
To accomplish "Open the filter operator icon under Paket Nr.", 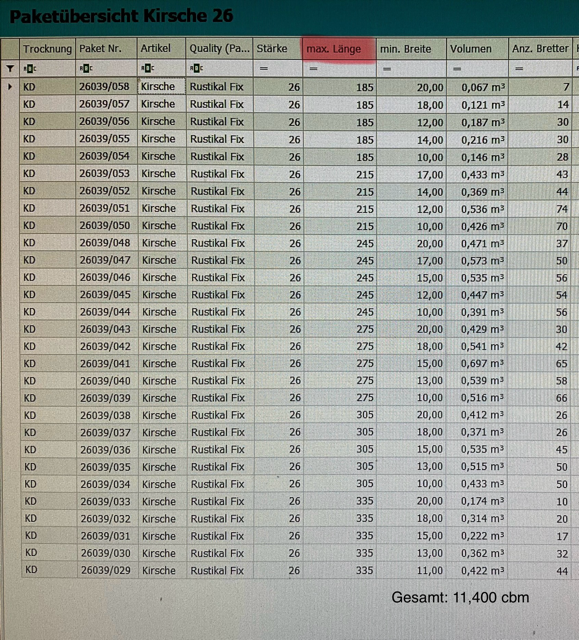I will click(86, 69).
